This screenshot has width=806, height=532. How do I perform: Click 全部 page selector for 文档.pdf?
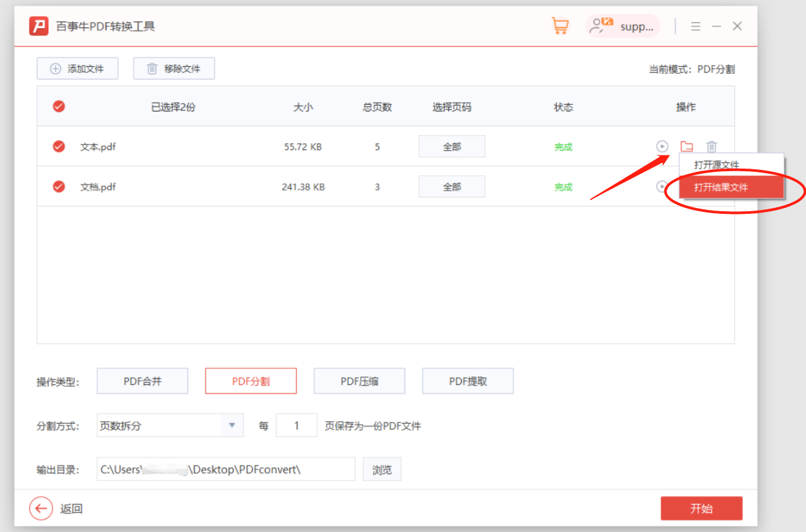(x=452, y=187)
